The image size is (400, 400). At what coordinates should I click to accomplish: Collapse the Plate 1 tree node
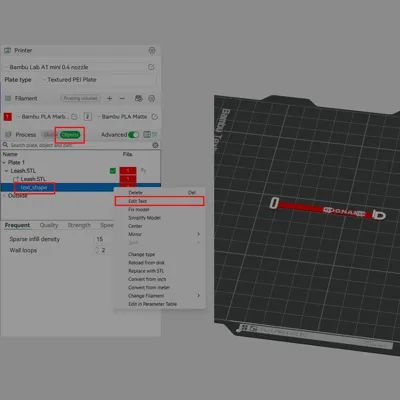point(4,162)
